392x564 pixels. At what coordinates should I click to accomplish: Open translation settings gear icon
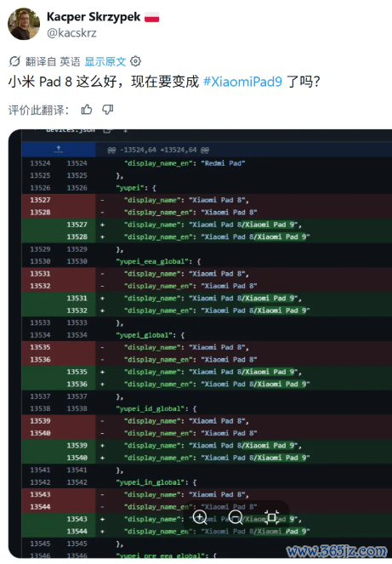click(135, 61)
